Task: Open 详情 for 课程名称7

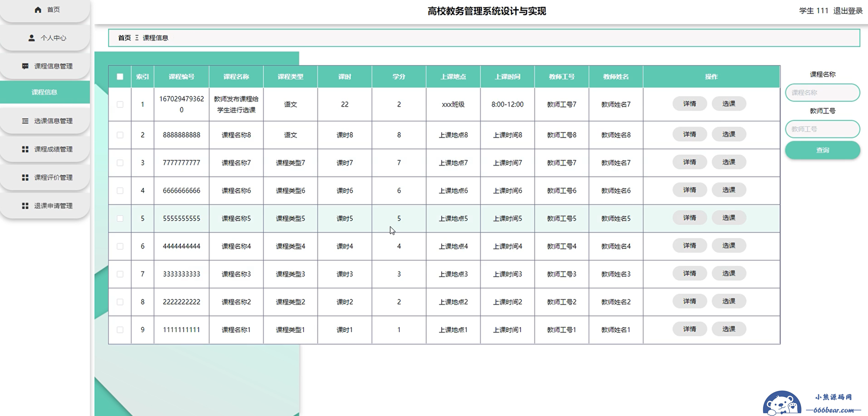Action: (x=690, y=162)
